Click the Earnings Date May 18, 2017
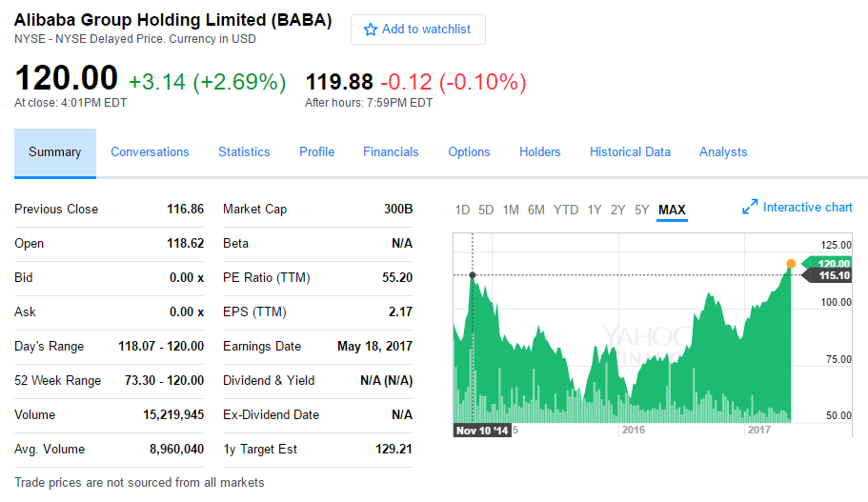 click(x=374, y=347)
